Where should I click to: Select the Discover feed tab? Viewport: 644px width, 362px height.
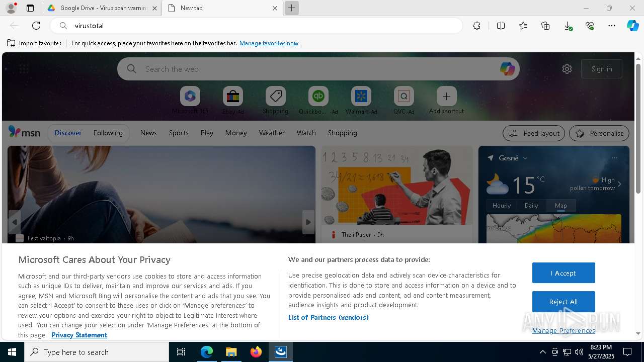(68, 133)
